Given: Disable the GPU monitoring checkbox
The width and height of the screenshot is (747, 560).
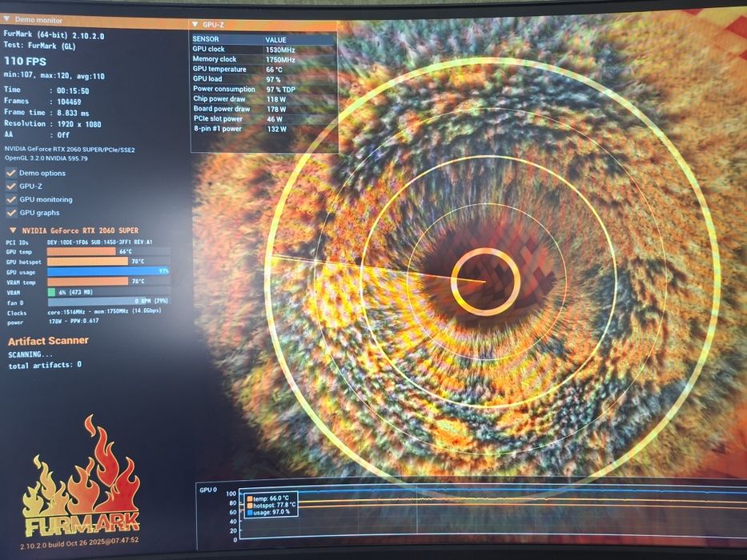Looking at the screenshot, I should [x=11, y=199].
